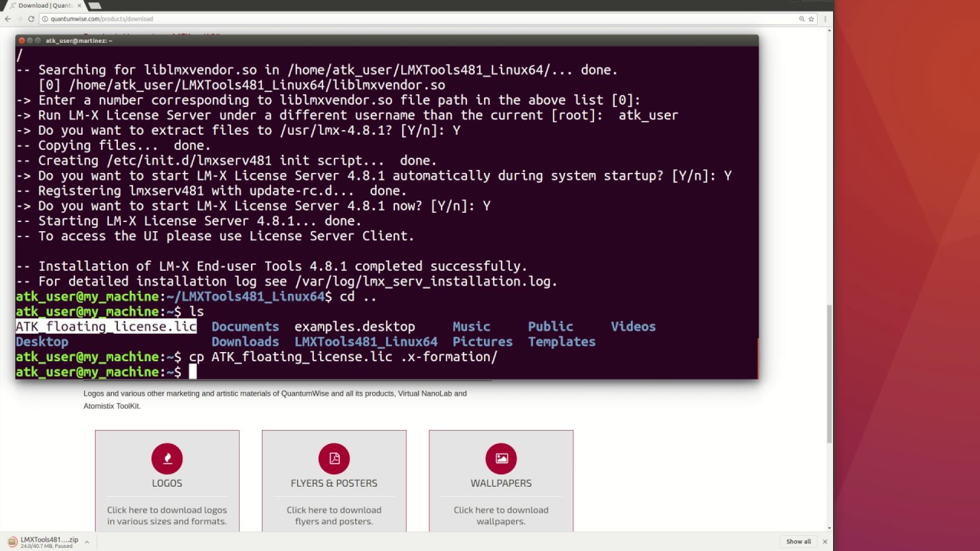Click 'Installation of LM-X End-user Tools 4.8.1 completed' line

pos(272,266)
